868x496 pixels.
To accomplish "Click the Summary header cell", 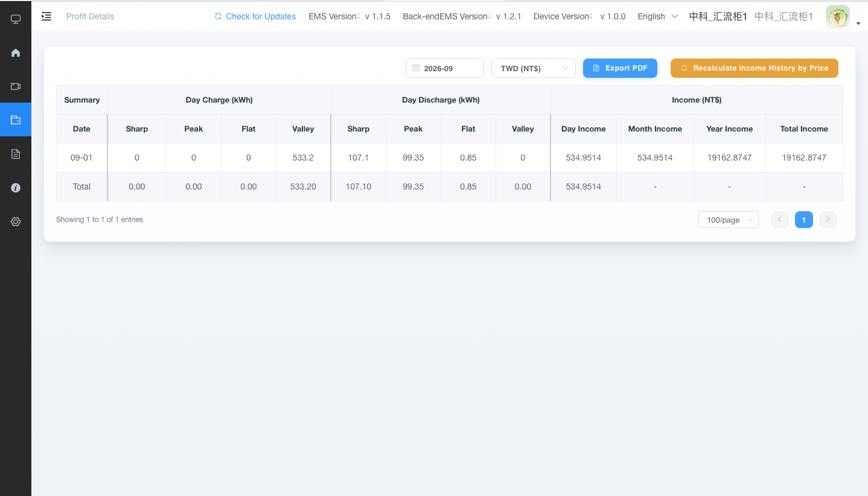I will tap(81, 100).
